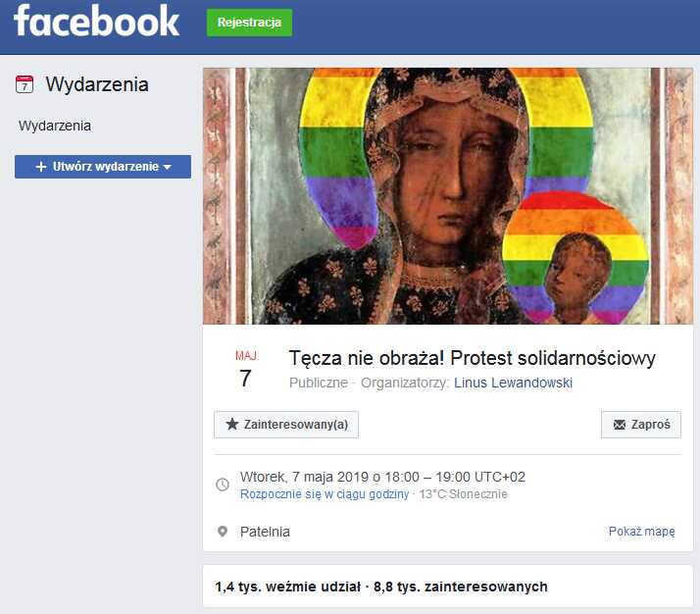View the 1,4 tys. weźmie udział attendees
The width and height of the screenshot is (700, 614).
click(287, 587)
